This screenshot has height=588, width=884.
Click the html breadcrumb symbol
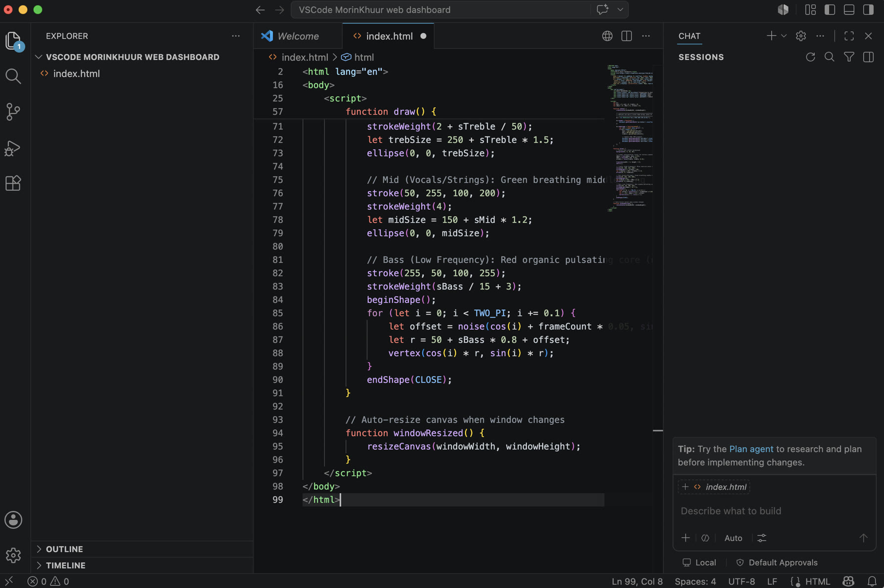pos(364,57)
